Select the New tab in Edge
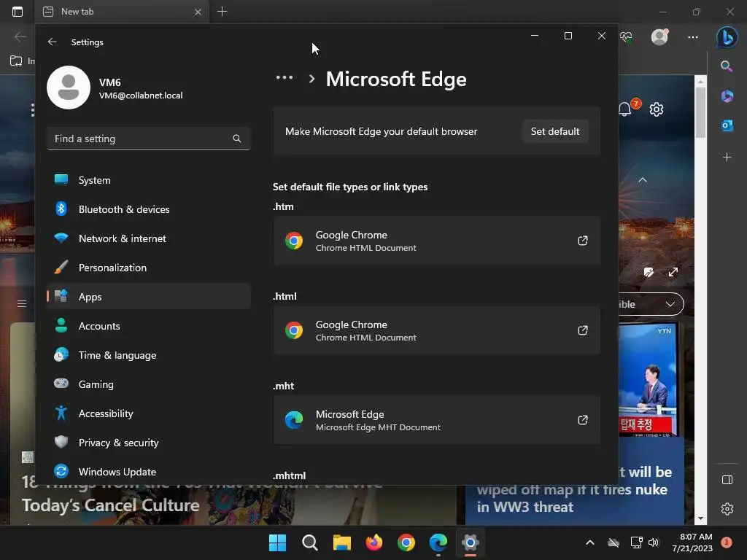Viewport: 747px width, 560px height. pos(122,12)
